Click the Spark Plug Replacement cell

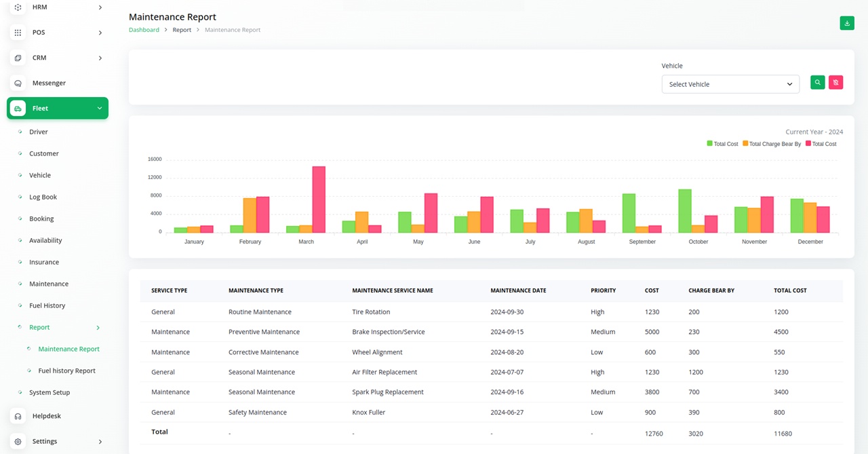(x=388, y=392)
